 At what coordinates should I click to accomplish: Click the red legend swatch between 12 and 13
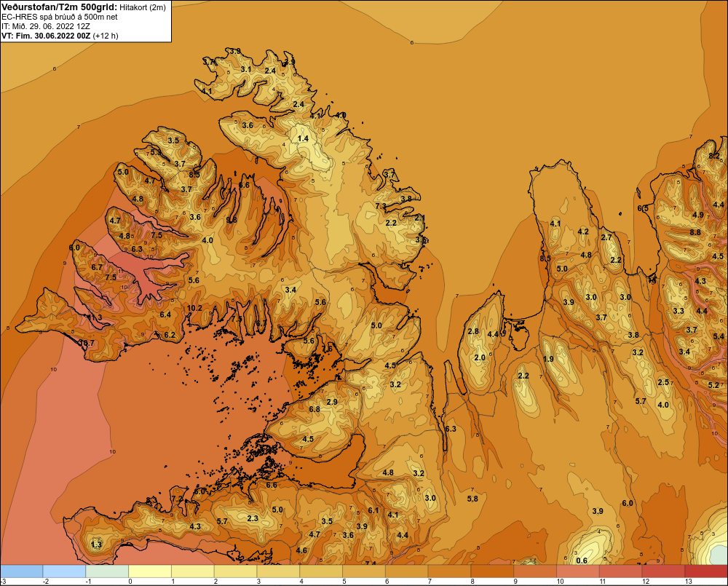[663, 571]
